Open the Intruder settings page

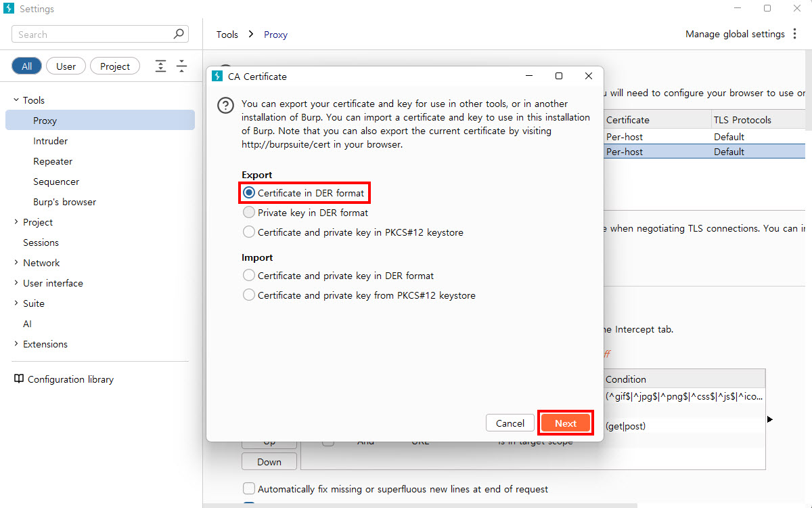point(51,141)
